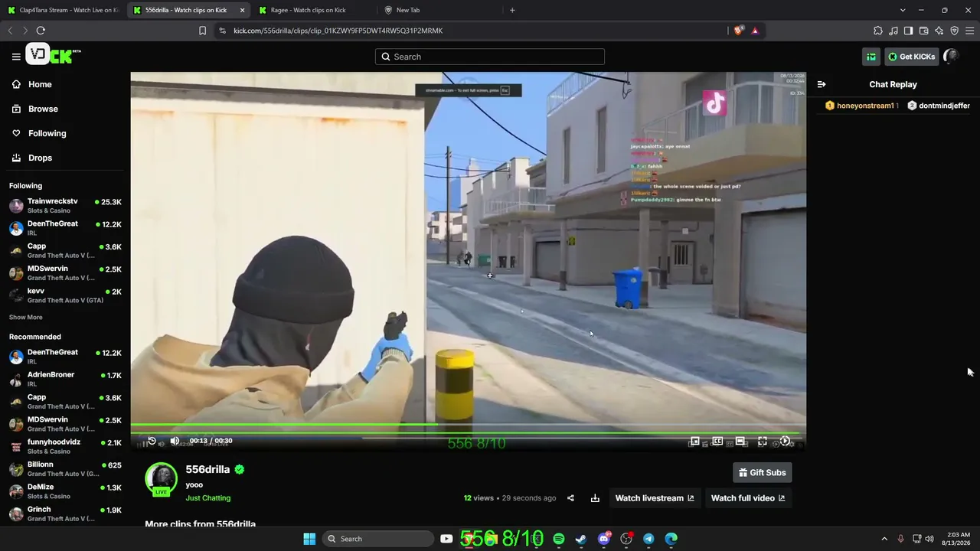Open kevv channel from Following list
The image size is (980, 551).
(65, 295)
